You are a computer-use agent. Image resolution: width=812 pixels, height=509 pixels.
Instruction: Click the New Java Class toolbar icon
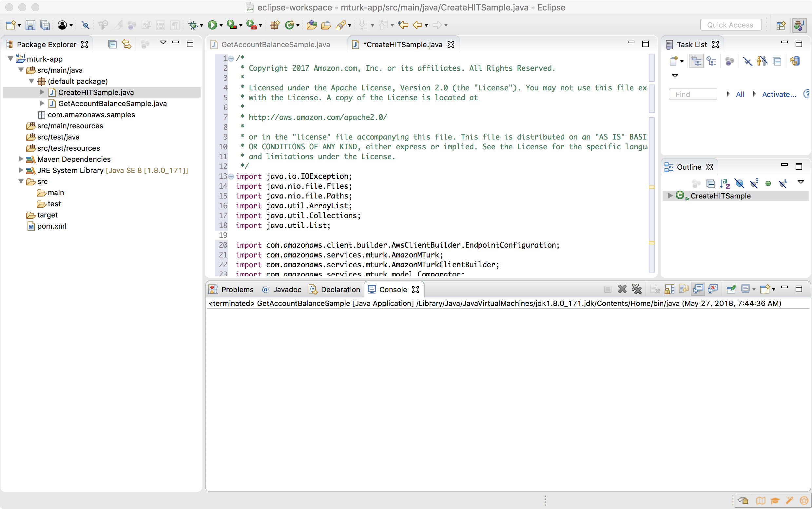(290, 25)
